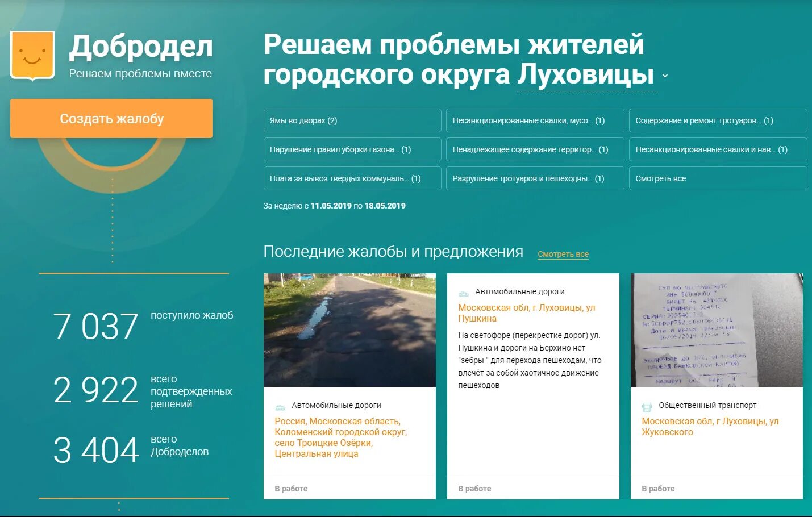Click the 7 037 поступило жалоб counter

pyautogui.click(x=143, y=326)
